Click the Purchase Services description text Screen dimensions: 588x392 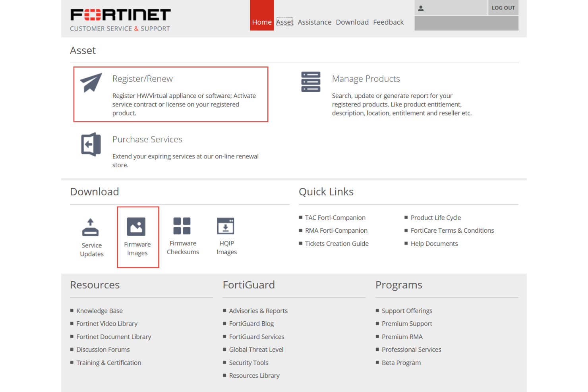(x=186, y=160)
